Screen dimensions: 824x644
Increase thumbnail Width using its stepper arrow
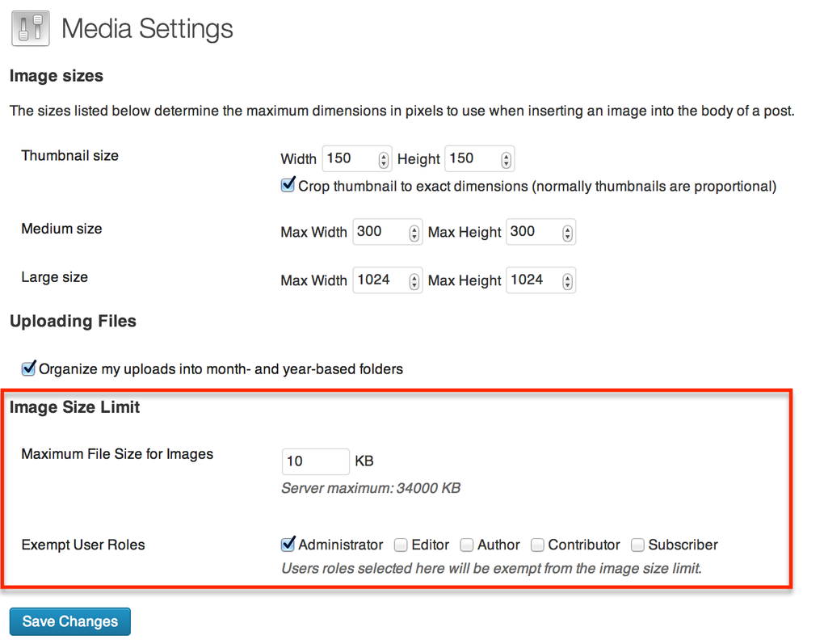[382, 154]
